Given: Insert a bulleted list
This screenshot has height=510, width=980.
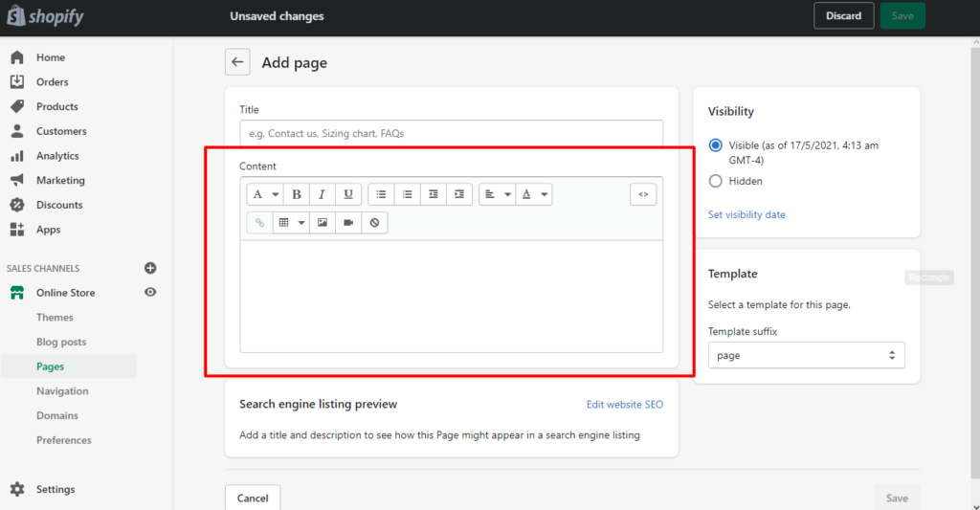Looking at the screenshot, I should point(381,194).
